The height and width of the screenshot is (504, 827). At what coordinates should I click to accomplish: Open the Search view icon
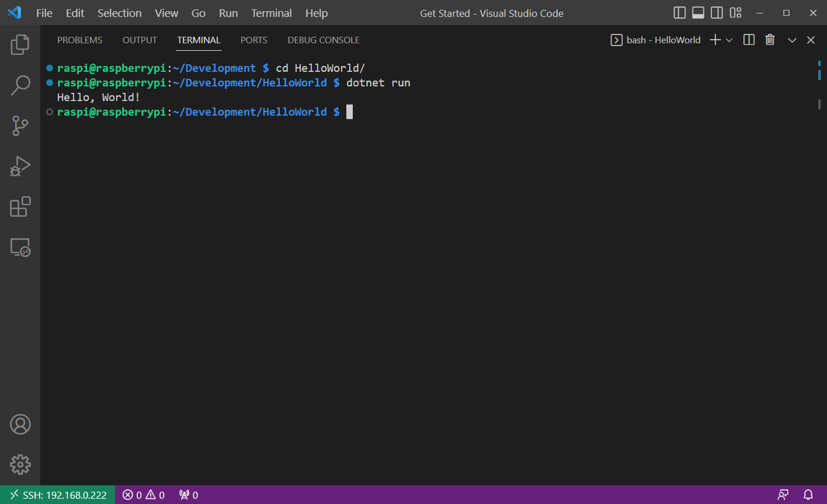(x=20, y=85)
